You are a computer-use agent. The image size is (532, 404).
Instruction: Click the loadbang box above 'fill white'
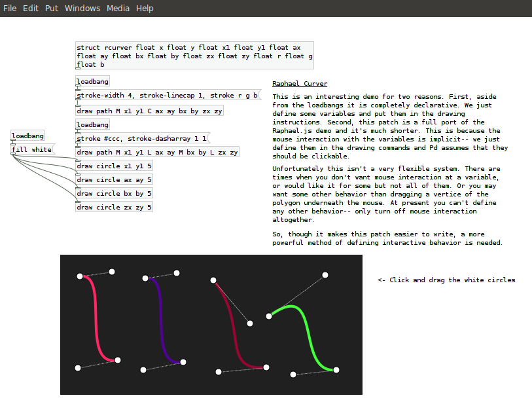tap(27, 136)
